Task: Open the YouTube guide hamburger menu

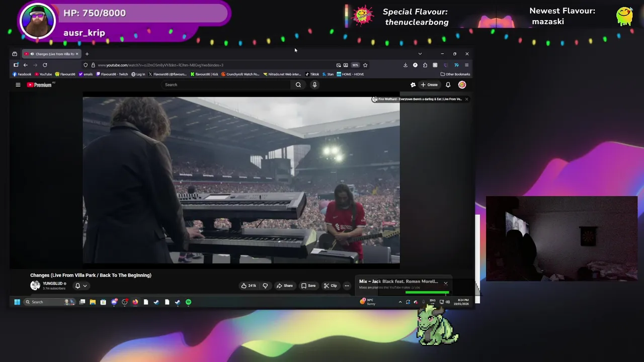Action: (18, 85)
